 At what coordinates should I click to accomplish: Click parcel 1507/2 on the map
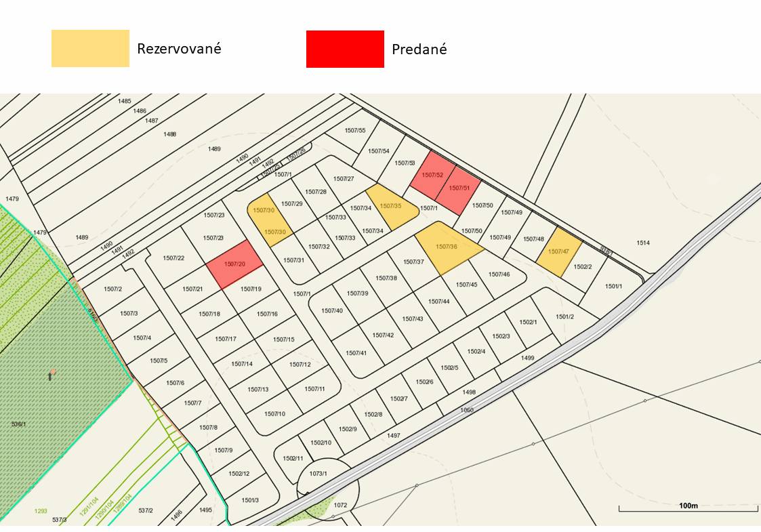point(112,290)
